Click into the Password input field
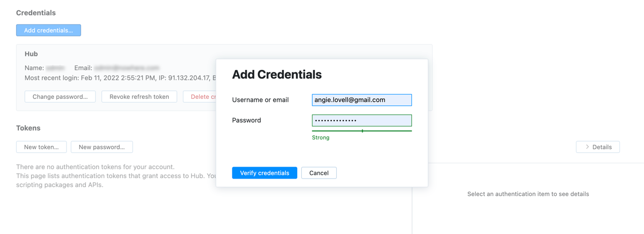The image size is (644, 234). 362,120
